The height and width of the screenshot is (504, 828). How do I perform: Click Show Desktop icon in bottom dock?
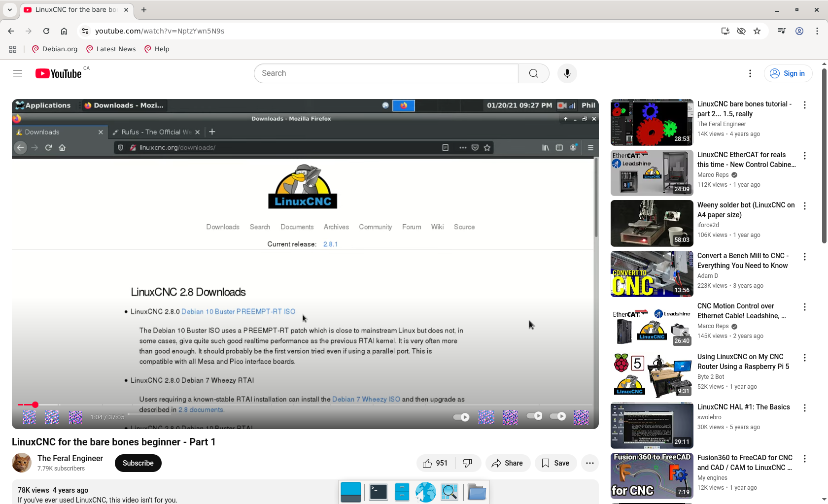(351, 492)
